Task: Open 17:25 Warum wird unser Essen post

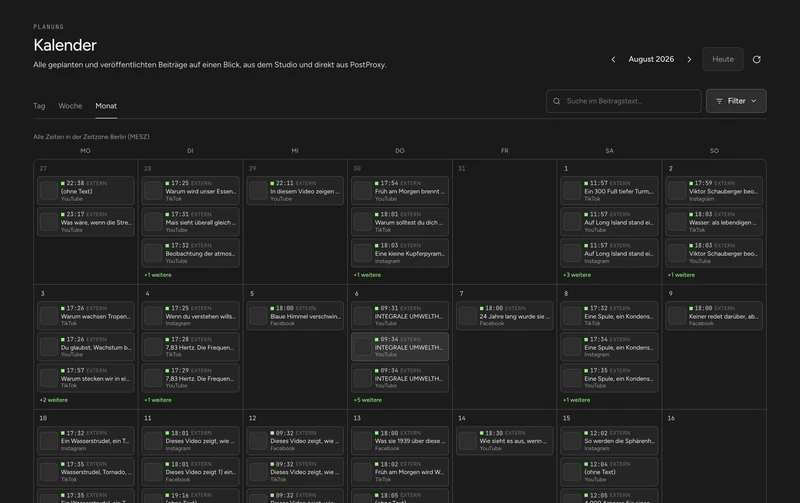Action: click(x=190, y=191)
